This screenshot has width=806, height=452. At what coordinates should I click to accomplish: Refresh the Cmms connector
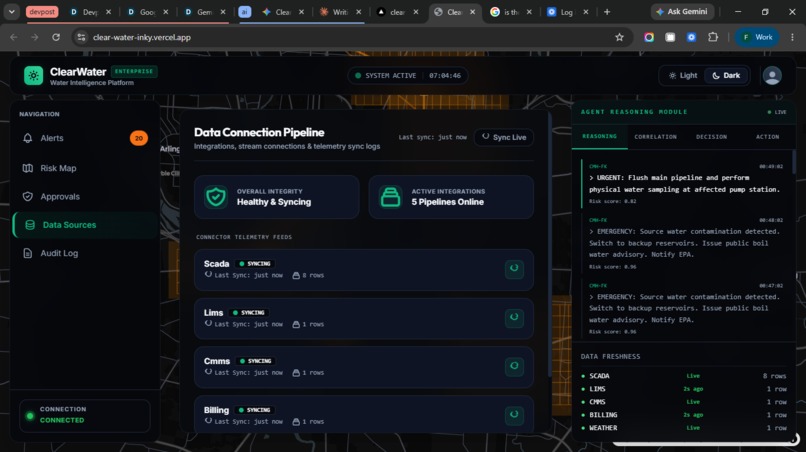(514, 366)
